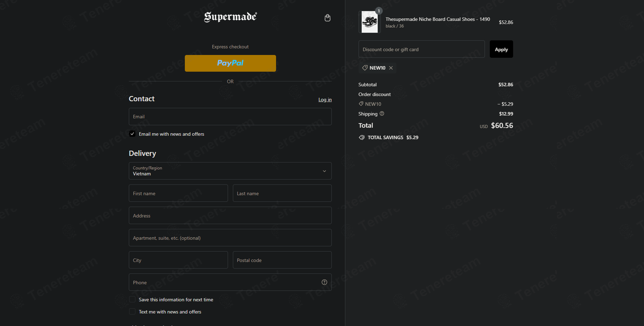Click the Thesupermade Niche Board Casual Shoes title
Screen dimensions: 644x326
pos(438,19)
